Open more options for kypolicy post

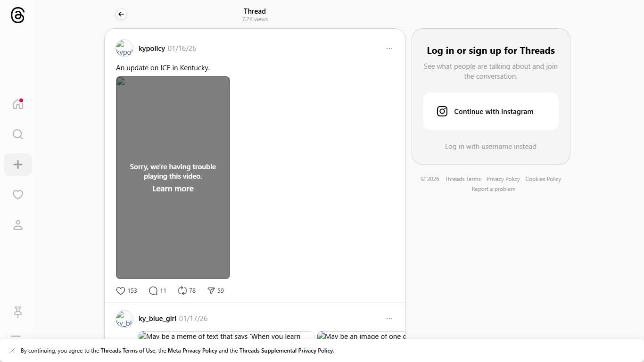389,49
